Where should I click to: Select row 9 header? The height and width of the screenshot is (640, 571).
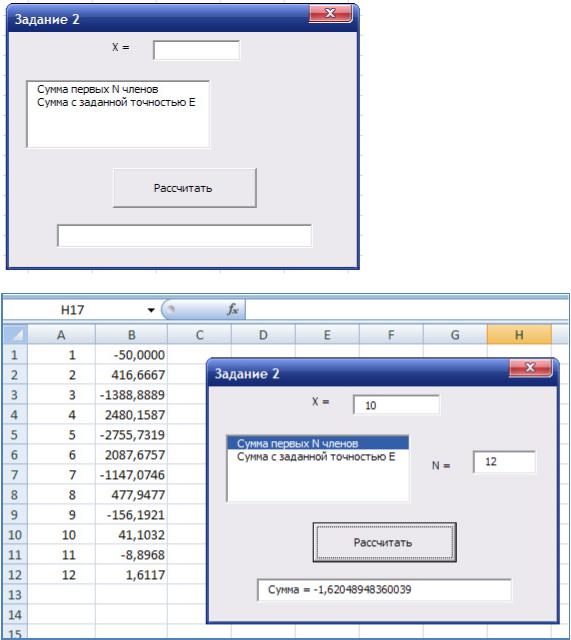tap(15, 515)
